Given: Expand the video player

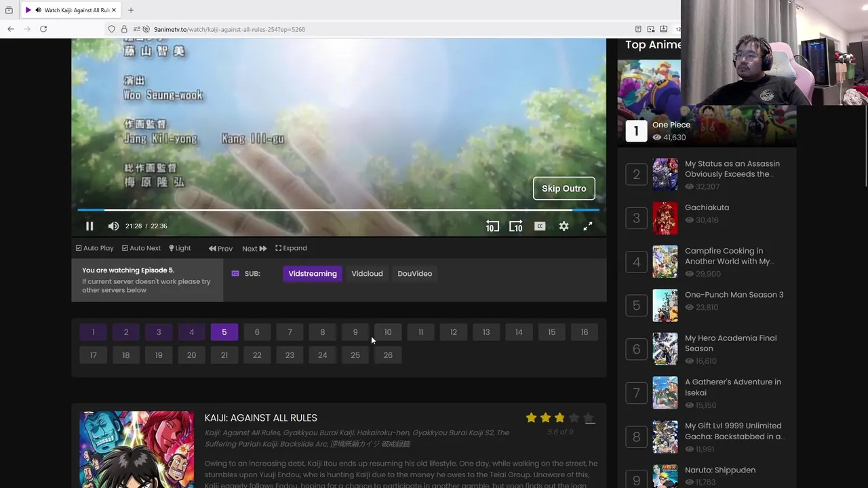Looking at the screenshot, I should (291, 248).
